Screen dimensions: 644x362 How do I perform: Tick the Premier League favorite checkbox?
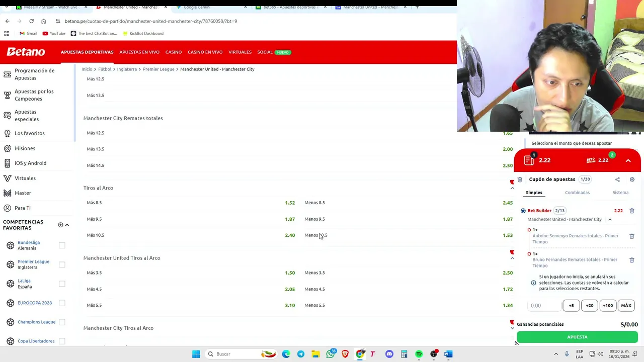tap(62, 264)
